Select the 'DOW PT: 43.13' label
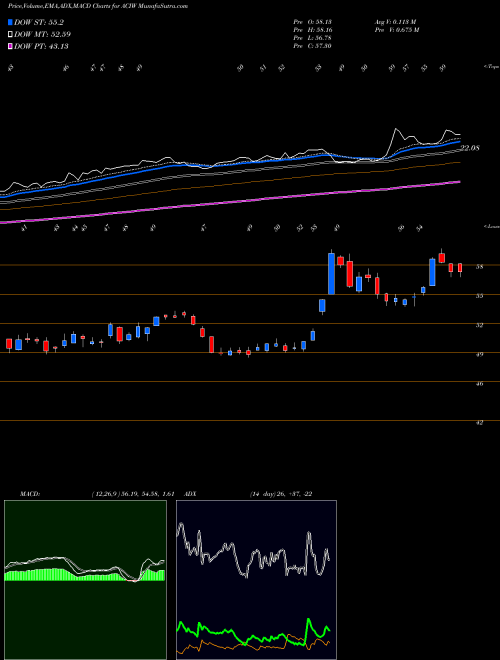 pyautogui.click(x=41, y=46)
